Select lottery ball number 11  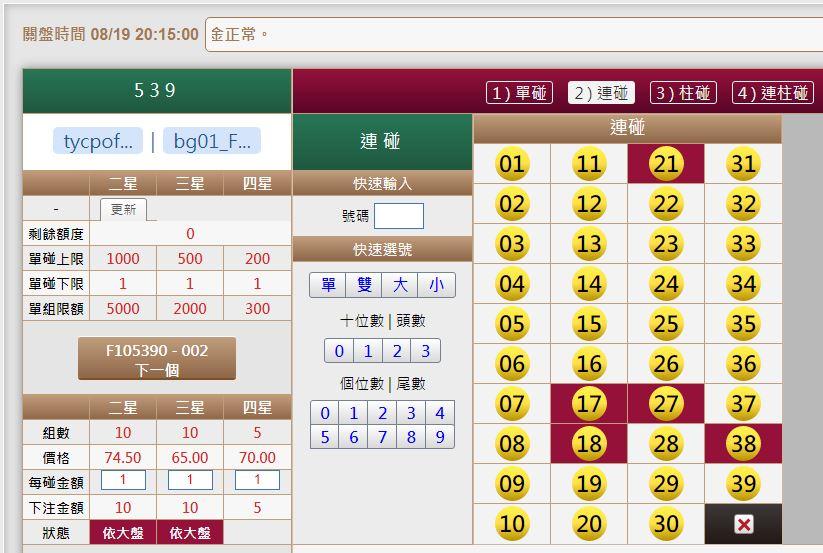589,164
